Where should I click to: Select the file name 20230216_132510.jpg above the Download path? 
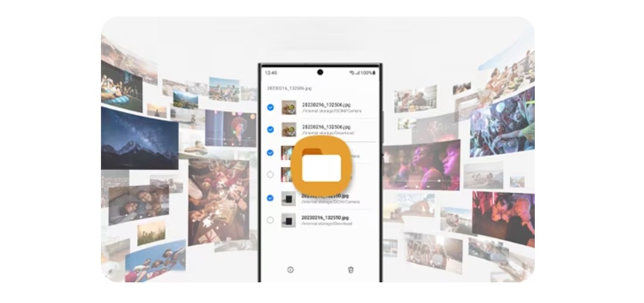325,217
